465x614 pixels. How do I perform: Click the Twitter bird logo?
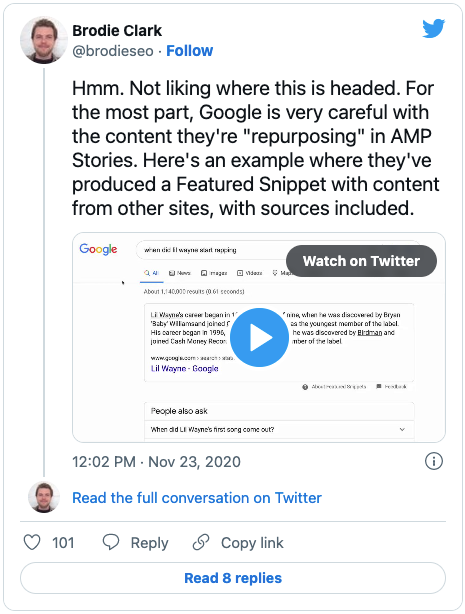click(434, 28)
